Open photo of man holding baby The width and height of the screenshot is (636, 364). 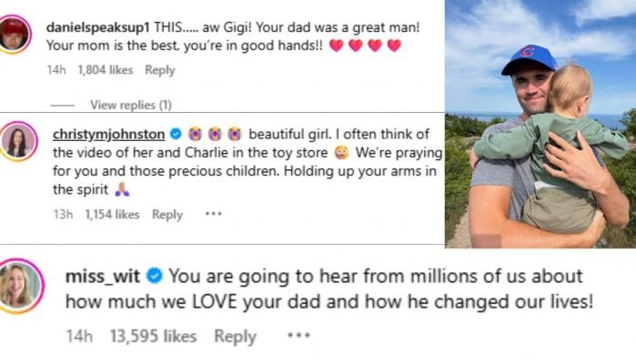click(x=540, y=124)
